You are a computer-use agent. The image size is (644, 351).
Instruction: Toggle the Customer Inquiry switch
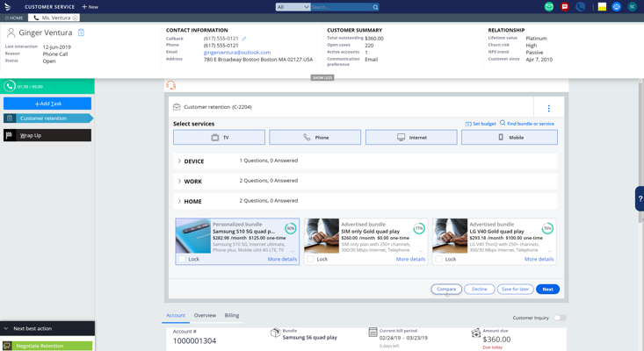point(559,318)
